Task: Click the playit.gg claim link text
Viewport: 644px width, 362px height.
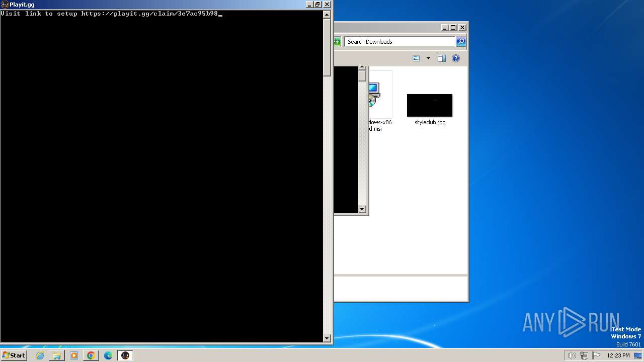Action: [149, 14]
